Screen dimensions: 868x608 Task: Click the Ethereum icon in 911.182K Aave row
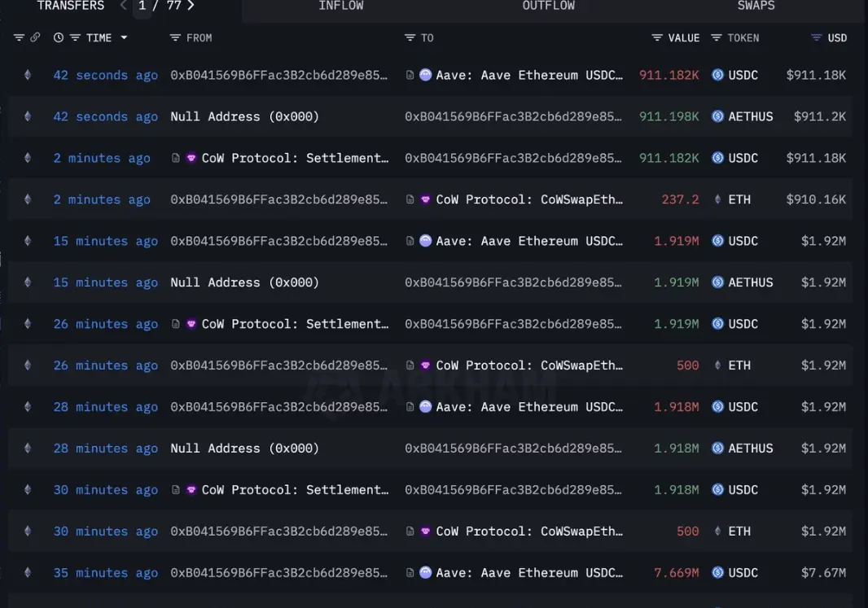pyautogui.click(x=28, y=75)
